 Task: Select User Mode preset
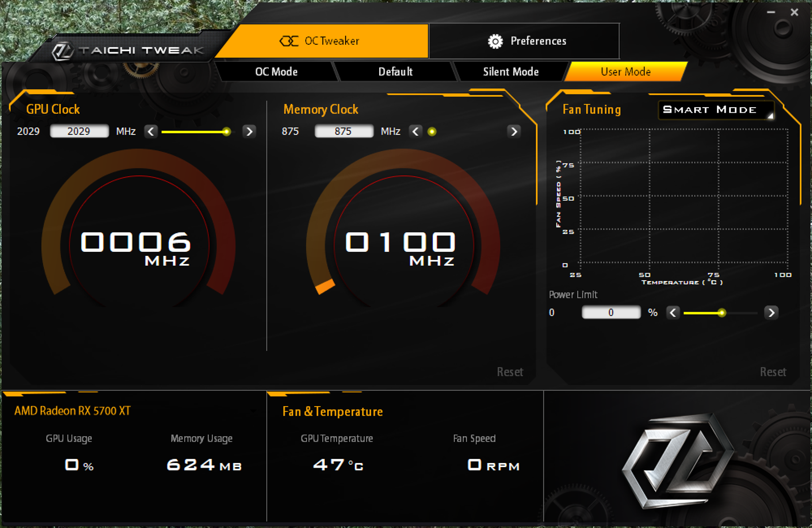[626, 72]
